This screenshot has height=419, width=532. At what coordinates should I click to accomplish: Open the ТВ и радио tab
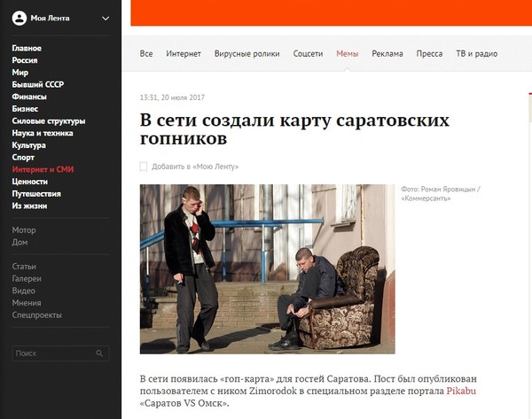point(477,53)
